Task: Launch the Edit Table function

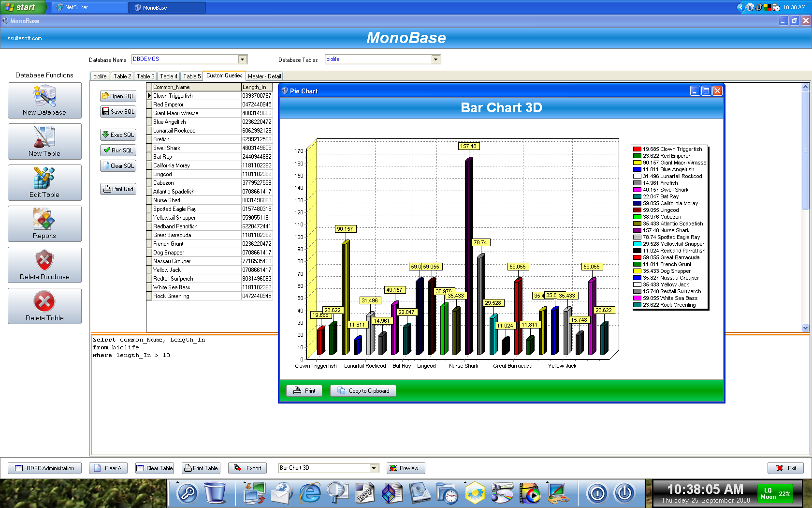Action: [44, 182]
